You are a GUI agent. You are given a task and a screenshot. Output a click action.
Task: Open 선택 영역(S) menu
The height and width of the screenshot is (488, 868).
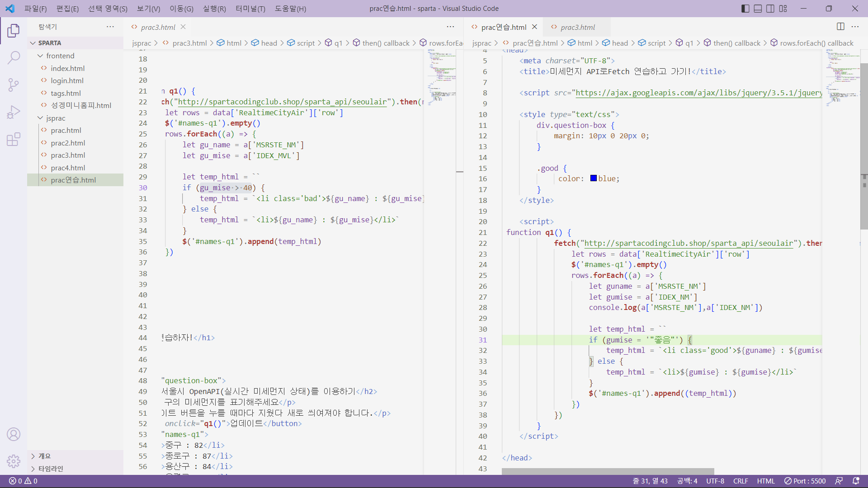tap(108, 9)
